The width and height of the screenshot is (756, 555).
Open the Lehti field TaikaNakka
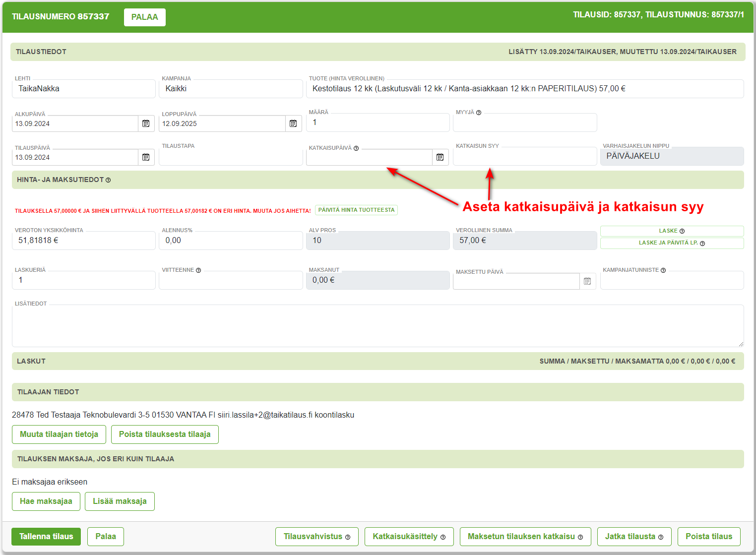pyautogui.click(x=83, y=89)
